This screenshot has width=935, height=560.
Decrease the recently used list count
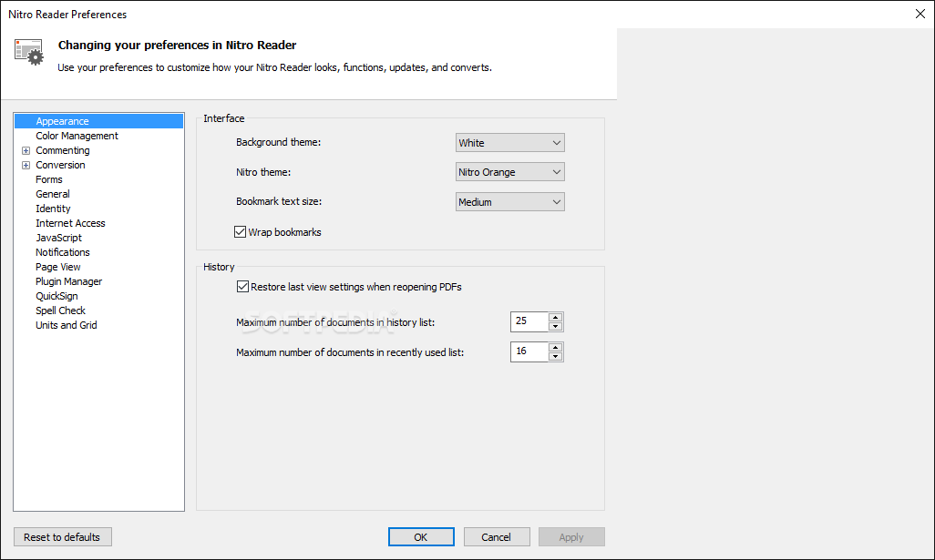click(x=556, y=356)
